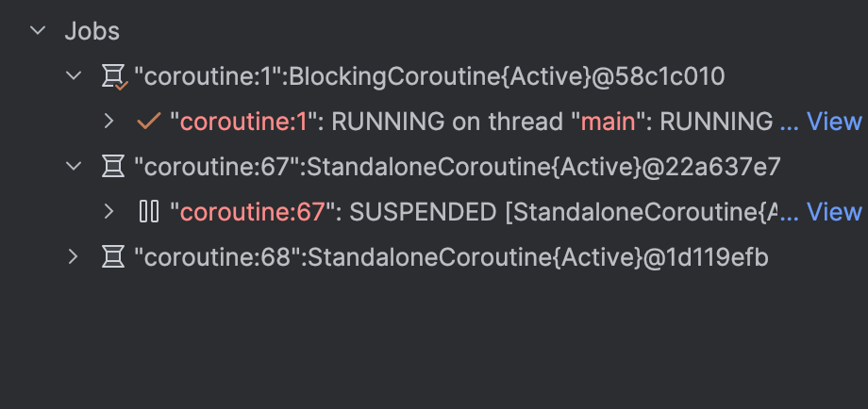Expand the coroutine:68 StandaloneCoroutine job node
This screenshot has height=409, width=868.
(75, 257)
